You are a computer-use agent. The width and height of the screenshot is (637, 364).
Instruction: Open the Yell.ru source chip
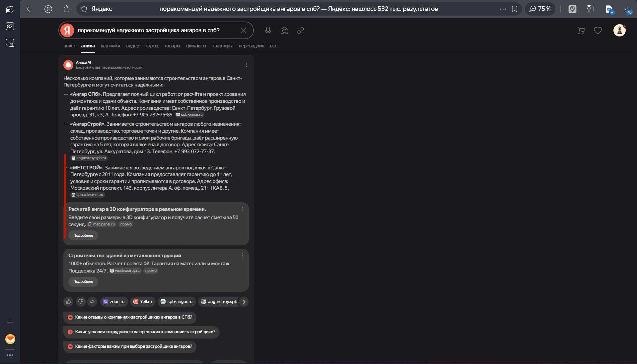[x=143, y=302]
